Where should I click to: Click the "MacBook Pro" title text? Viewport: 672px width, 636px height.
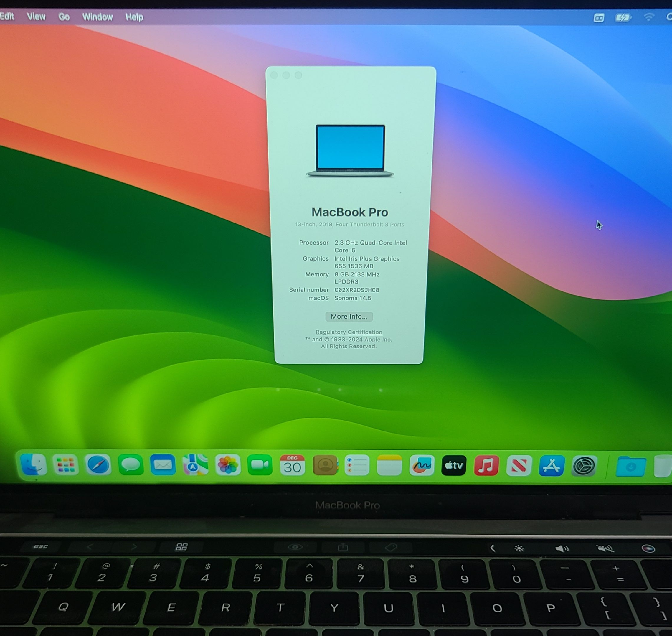350,212
